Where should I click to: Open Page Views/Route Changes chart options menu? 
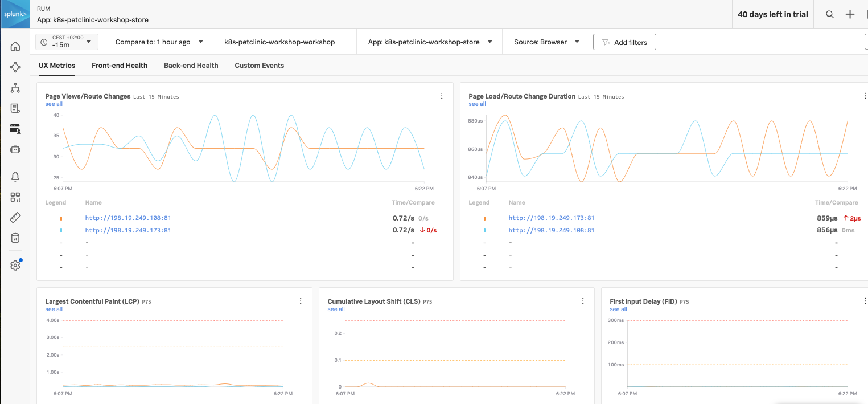pos(442,96)
